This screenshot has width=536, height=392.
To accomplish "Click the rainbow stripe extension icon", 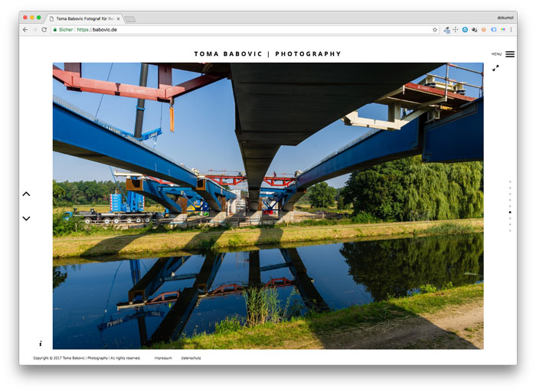I will tap(503, 30).
